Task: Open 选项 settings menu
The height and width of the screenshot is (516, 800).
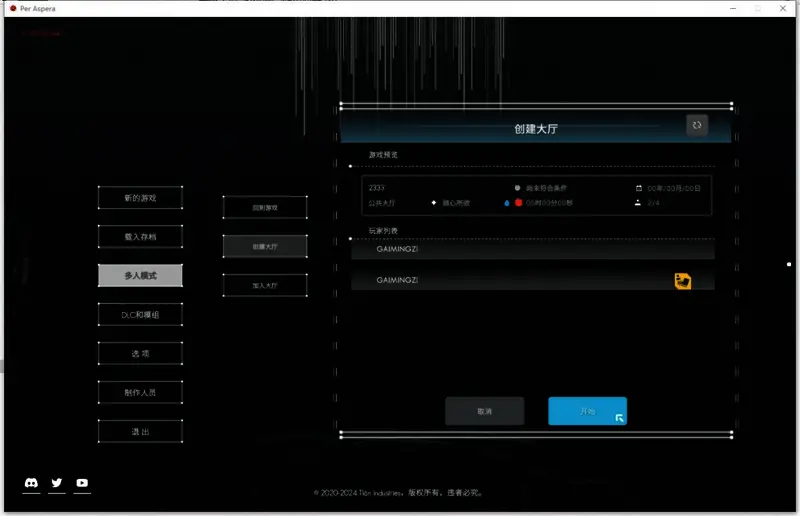Action: pos(140,353)
